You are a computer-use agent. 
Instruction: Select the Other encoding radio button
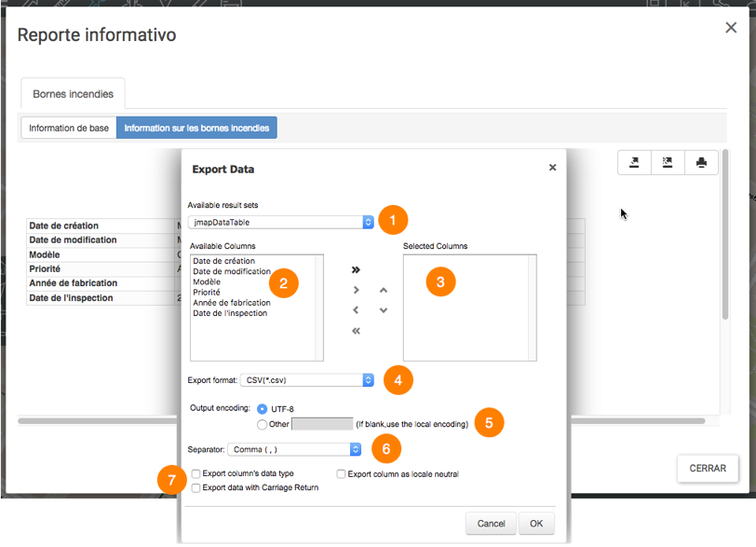263,425
